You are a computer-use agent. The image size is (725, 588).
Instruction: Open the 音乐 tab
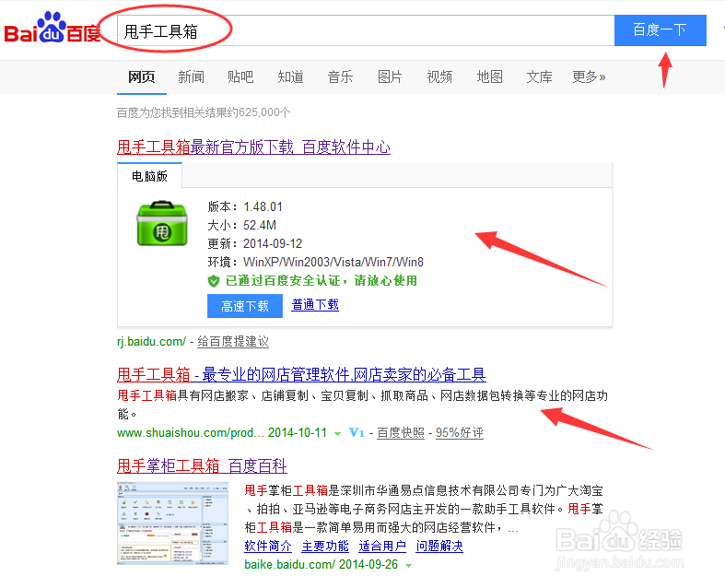coord(340,76)
